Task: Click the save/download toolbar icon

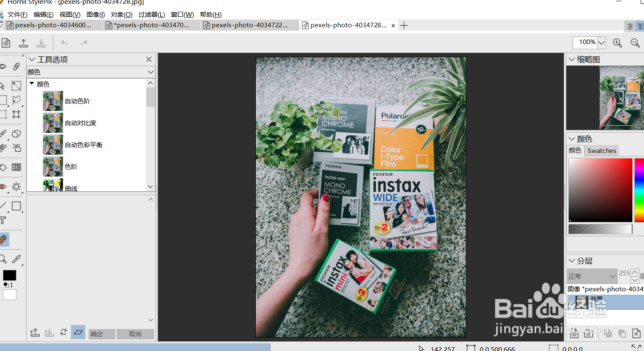Action: tap(41, 43)
